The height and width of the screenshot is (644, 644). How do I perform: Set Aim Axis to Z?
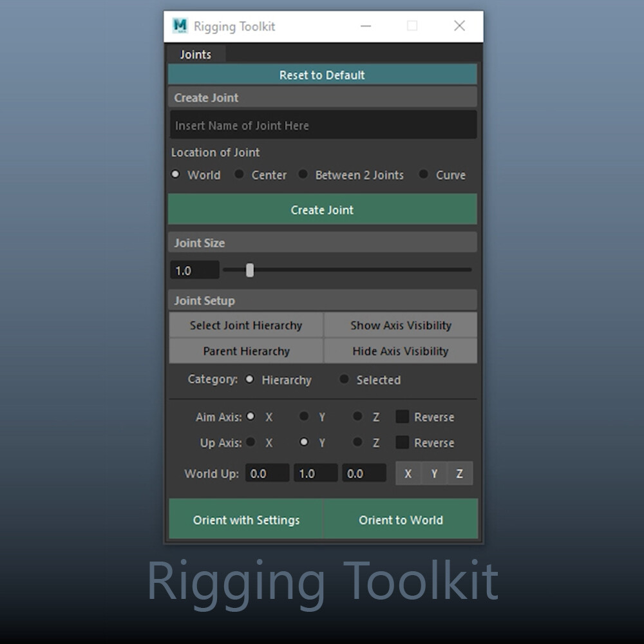tap(357, 416)
